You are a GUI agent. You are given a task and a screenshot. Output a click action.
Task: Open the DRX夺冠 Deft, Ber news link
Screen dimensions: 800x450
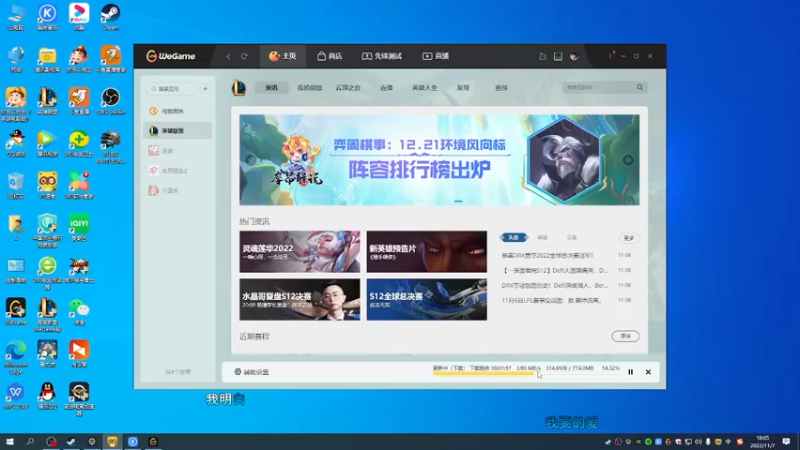555,285
